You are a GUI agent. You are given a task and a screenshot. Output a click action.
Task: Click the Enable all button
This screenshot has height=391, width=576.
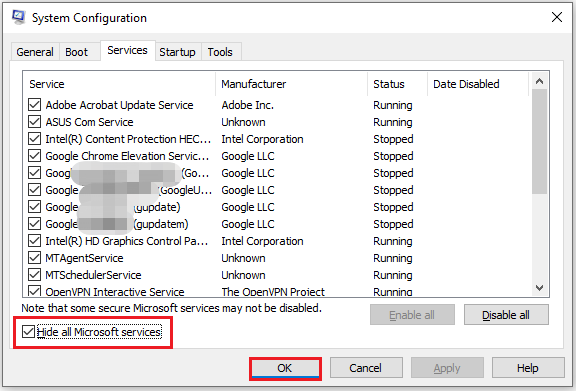click(x=412, y=315)
